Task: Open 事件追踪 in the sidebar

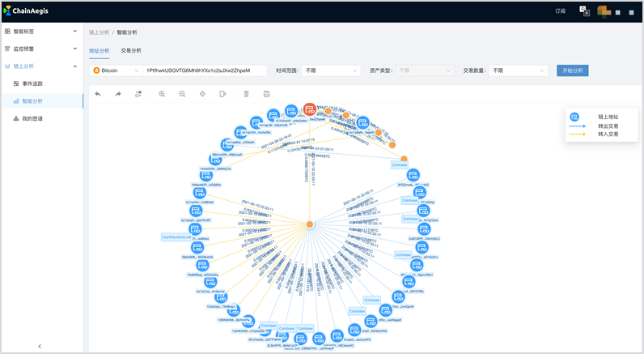Action: (42, 83)
